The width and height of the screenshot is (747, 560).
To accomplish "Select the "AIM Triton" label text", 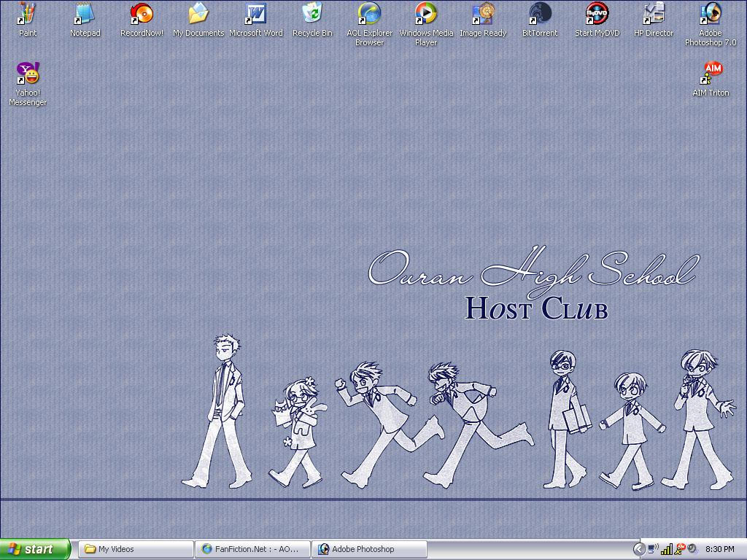I will coord(711,93).
